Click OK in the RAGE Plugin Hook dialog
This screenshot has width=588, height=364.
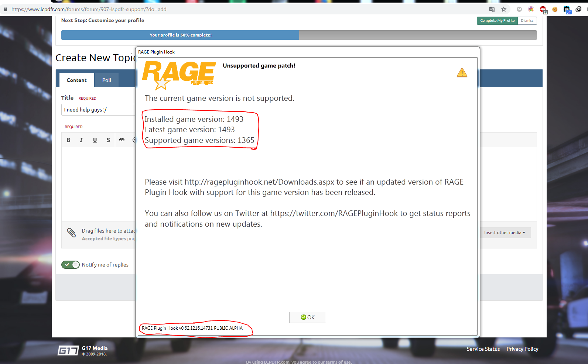[308, 317]
